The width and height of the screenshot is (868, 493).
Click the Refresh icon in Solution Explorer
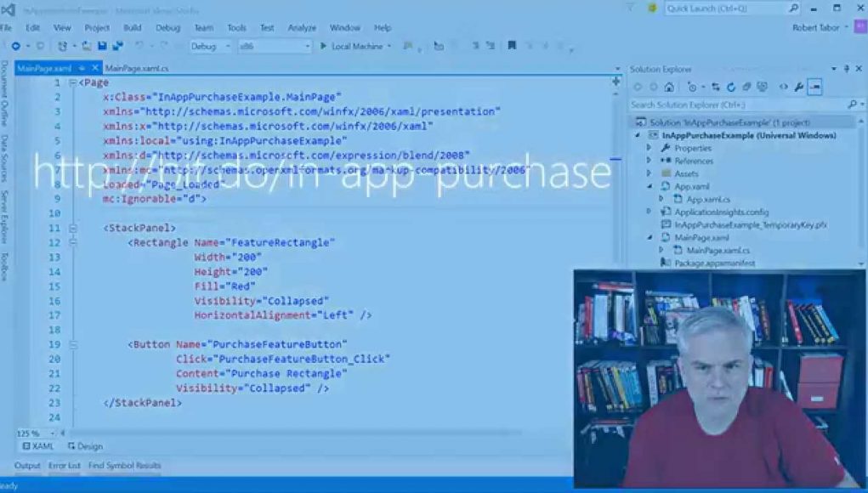tap(731, 87)
